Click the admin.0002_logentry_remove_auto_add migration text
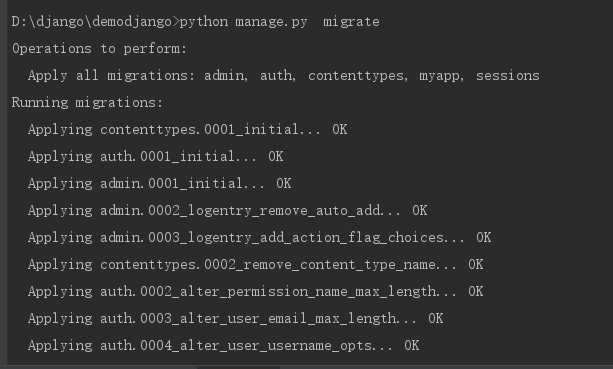Image resolution: width=613 pixels, height=369 pixels. pyautogui.click(x=240, y=211)
